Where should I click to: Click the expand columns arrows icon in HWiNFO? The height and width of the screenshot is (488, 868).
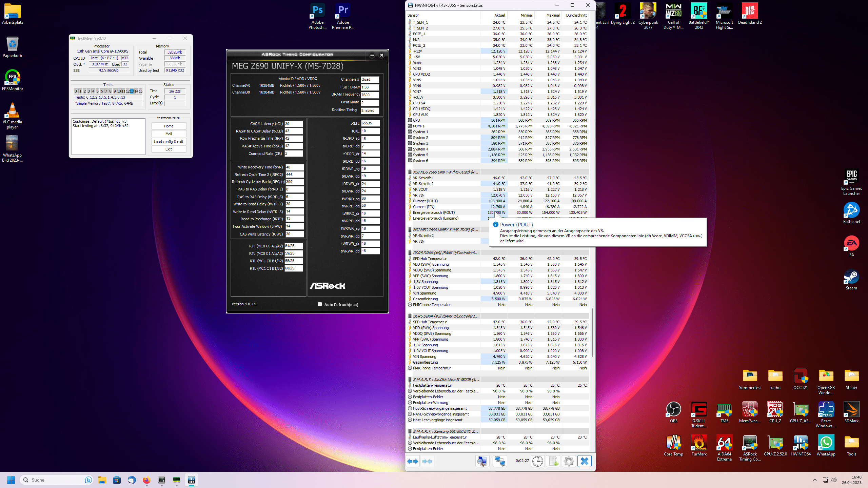(413, 461)
